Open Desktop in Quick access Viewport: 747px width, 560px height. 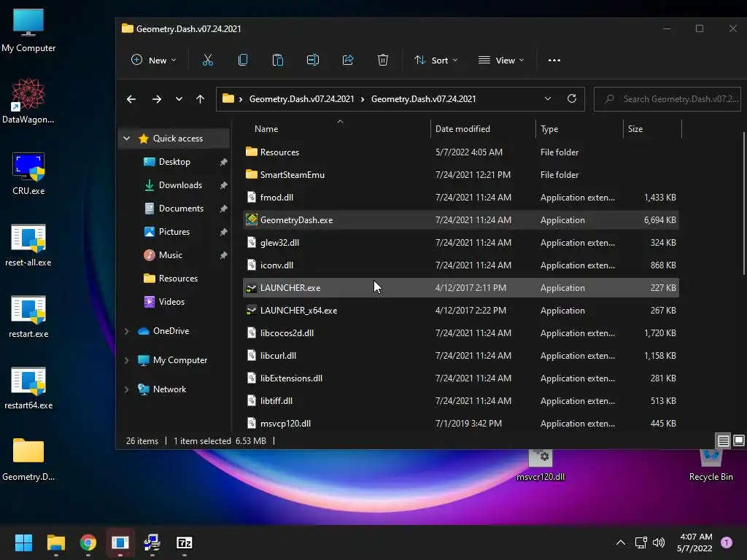pos(174,162)
